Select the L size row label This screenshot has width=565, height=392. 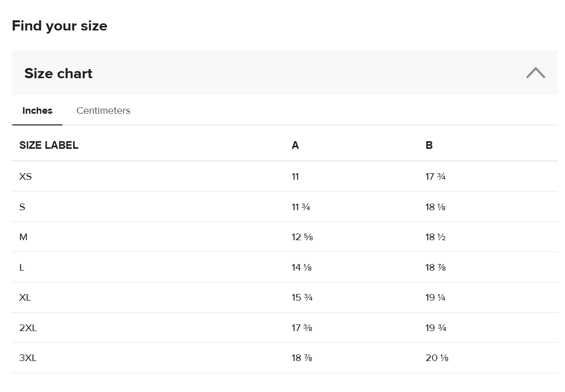(x=22, y=268)
